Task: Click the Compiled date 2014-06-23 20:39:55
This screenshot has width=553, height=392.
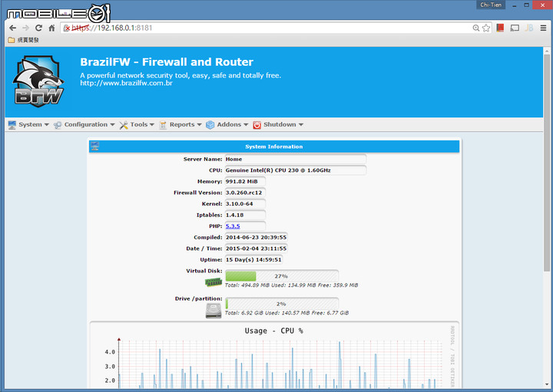Action: [256, 237]
